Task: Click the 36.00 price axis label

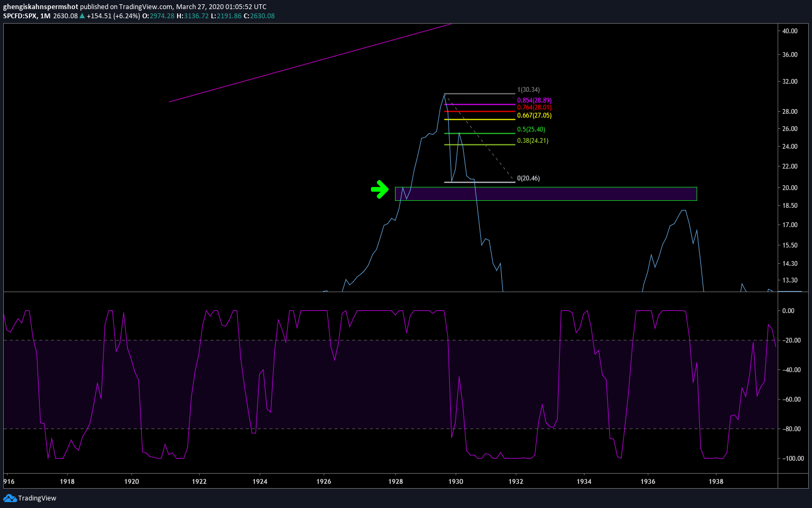Action: (790, 55)
